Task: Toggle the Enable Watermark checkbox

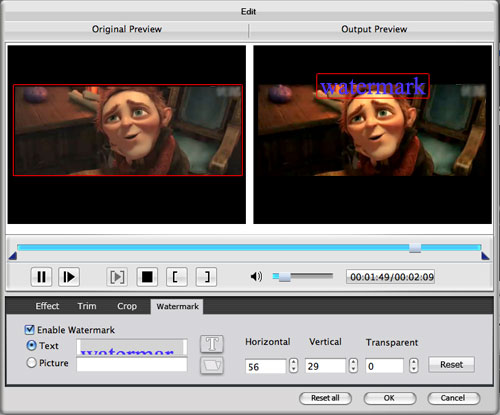Action: click(29, 330)
